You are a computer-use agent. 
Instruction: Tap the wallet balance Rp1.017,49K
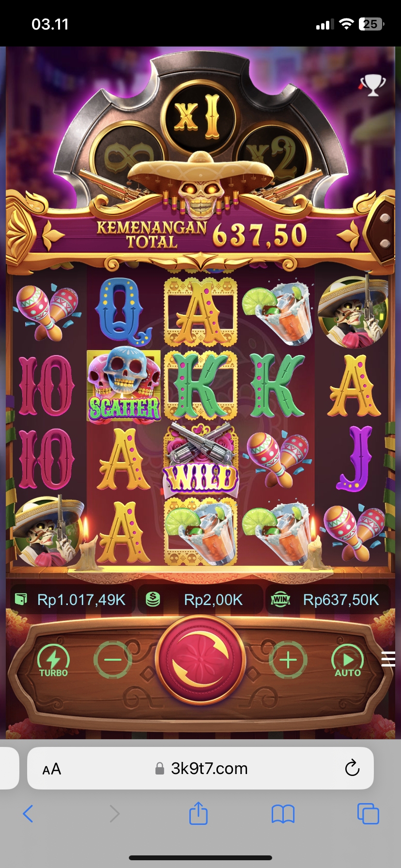(x=71, y=600)
